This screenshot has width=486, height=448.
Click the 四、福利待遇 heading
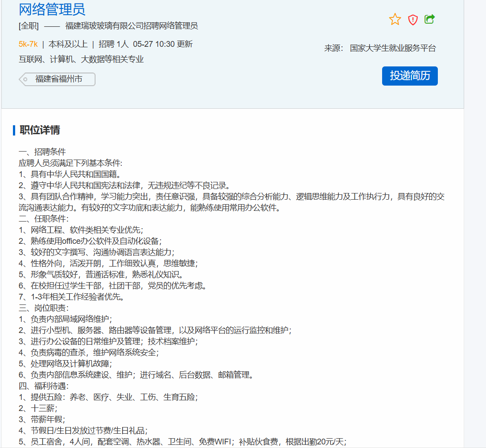pyautogui.click(x=44, y=386)
